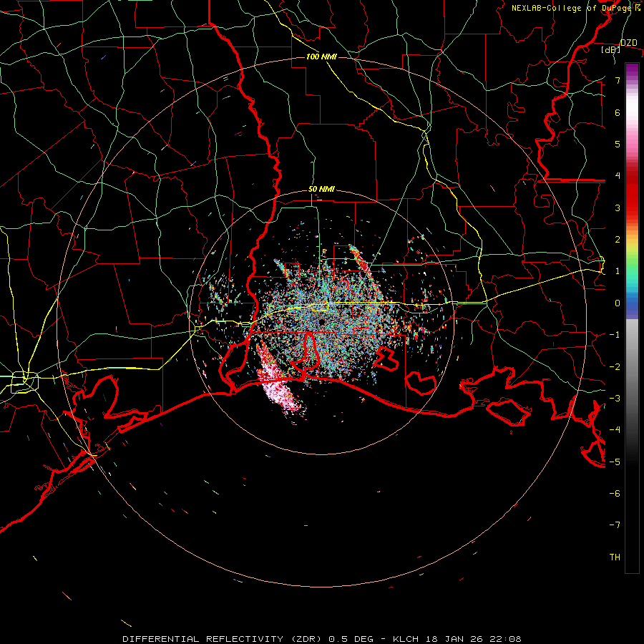
Task: Click the 4 value on the color scale
Action: pos(618,176)
